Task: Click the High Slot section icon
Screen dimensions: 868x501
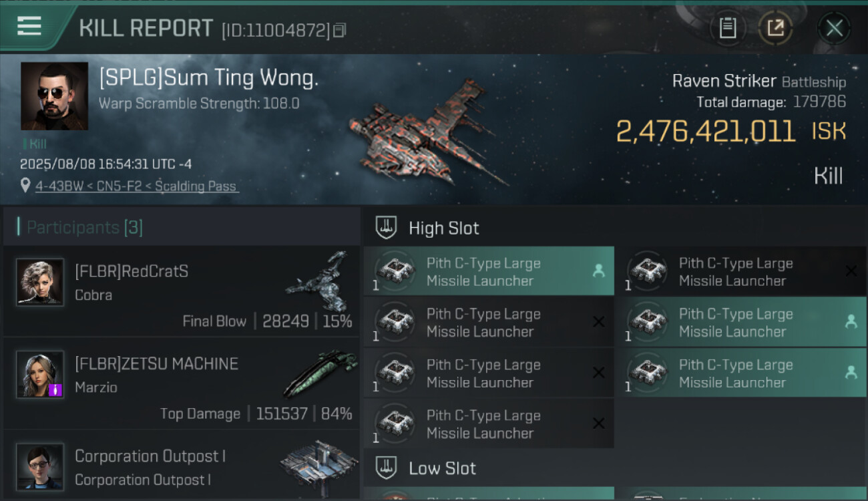Action: (x=387, y=228)
